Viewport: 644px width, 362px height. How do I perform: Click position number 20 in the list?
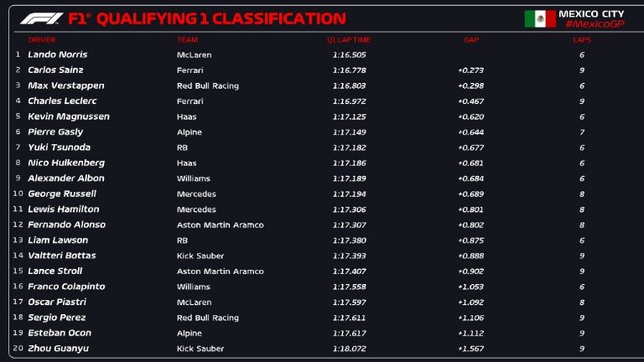[x=18, y=349]
